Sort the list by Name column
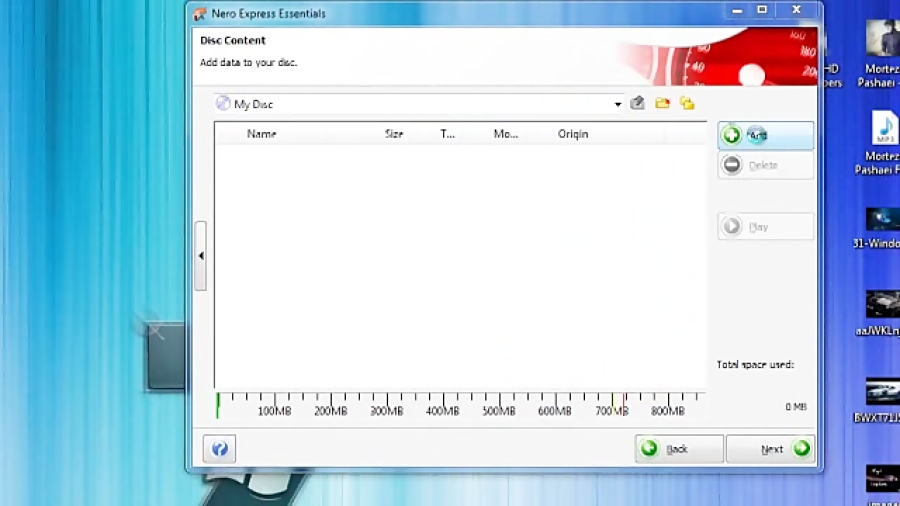This screenshot has height=506, width=900. click(x=262, y=134)
